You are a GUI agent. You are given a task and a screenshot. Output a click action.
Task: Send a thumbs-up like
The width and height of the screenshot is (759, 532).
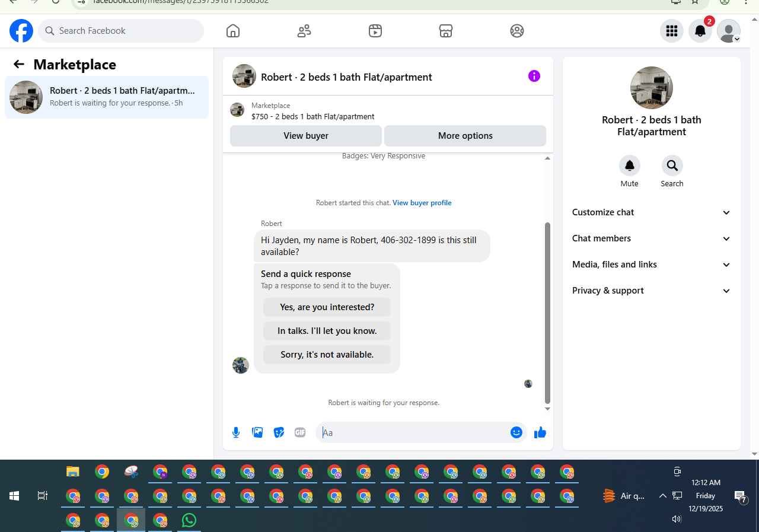coord(540,432)
